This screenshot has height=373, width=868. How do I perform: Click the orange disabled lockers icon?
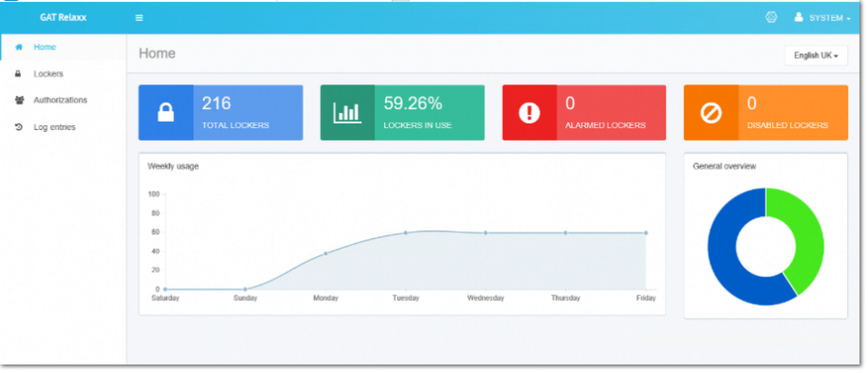711,113
